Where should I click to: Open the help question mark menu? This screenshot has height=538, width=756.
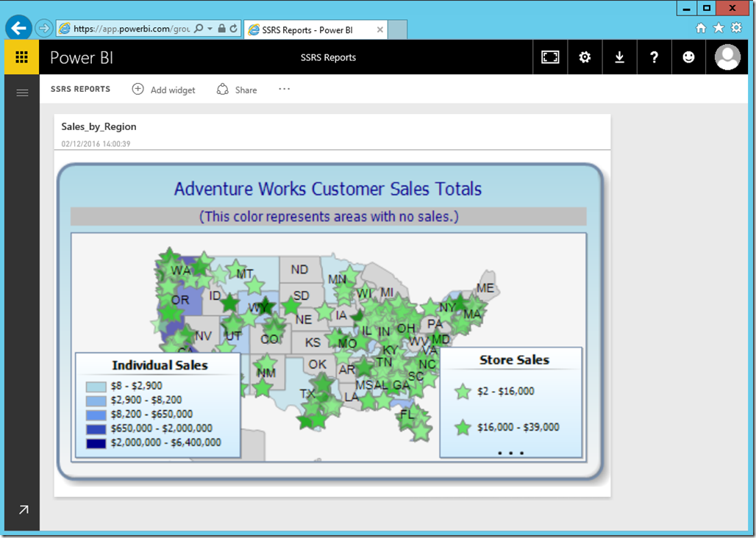[655, 57]
